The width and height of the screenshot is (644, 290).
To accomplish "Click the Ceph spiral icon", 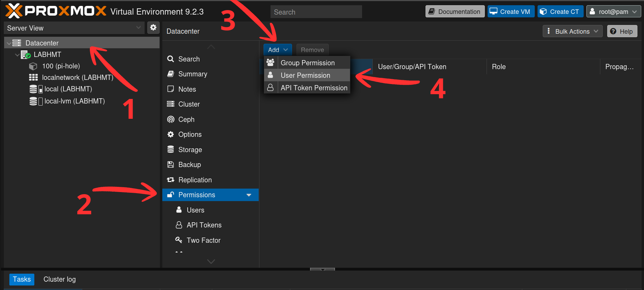I will click(x=171, y=119).
